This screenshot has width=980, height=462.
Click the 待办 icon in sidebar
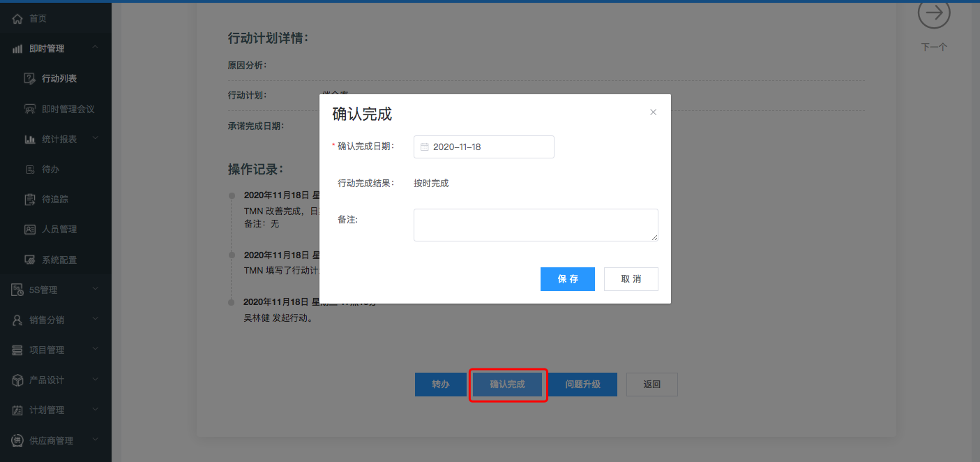(x=29, y=170)
